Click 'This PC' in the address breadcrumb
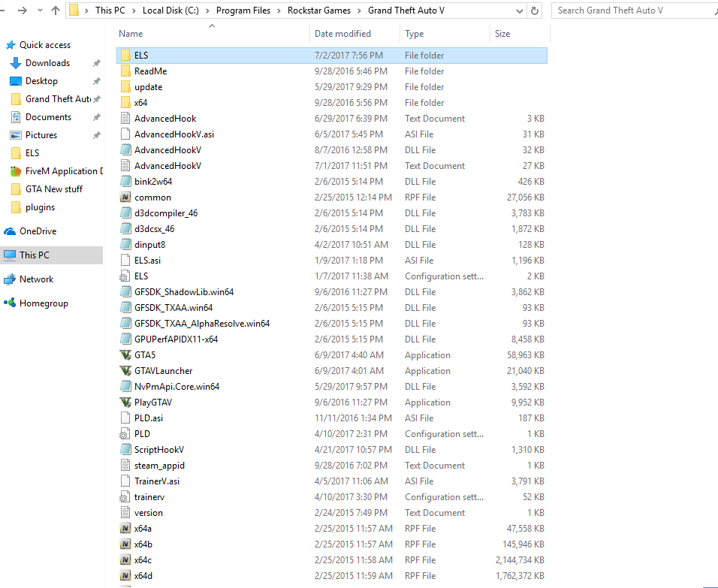Viewport: 718px width, 588px height. (x=110, y=11)
